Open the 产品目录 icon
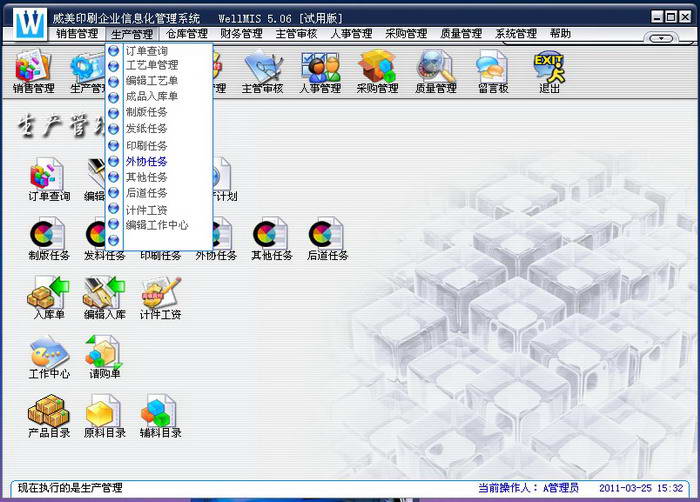Viewport: 700px width, 502px height. click(x=49, y=416)
